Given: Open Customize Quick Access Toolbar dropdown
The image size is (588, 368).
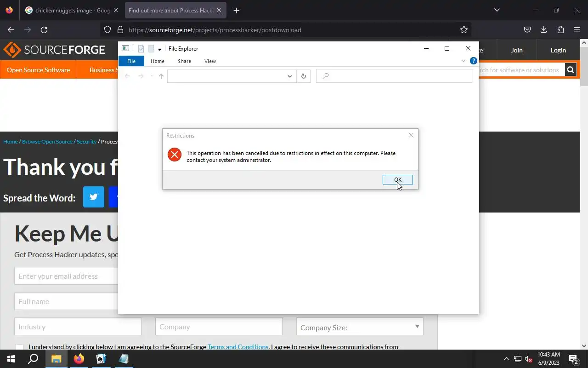Looking at the screenshot, I should pyautogui.click(x=159, y=49).
